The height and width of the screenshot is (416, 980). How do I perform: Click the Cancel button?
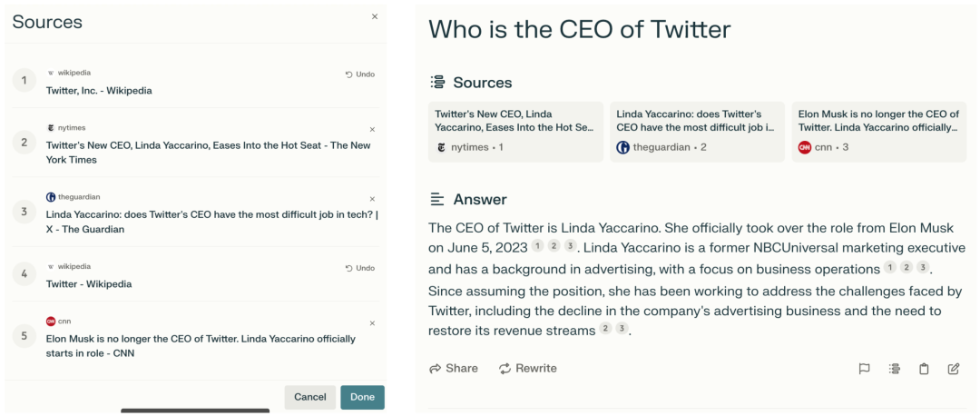[x=309, y=397]
